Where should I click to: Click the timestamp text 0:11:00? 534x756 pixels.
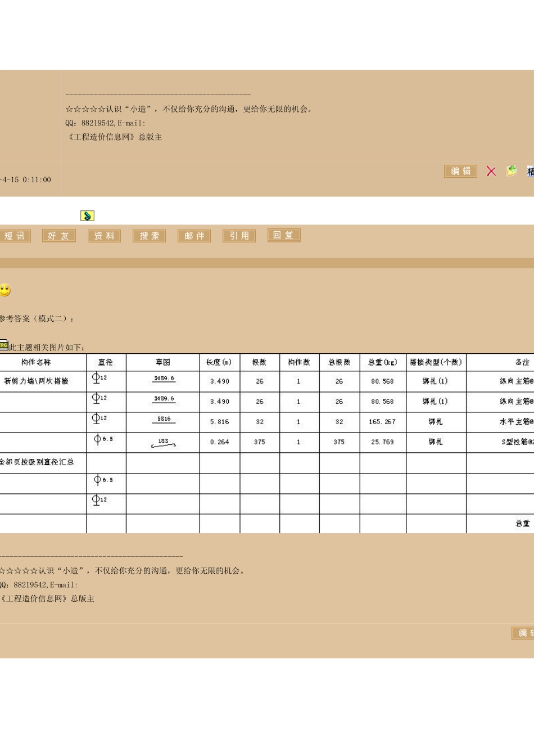37,180
